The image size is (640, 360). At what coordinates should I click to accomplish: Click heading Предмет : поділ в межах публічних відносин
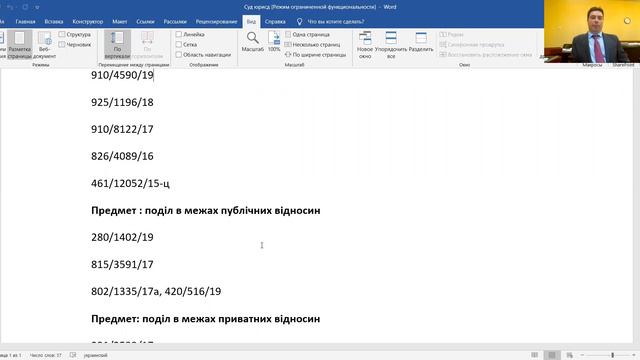(206, 211)
